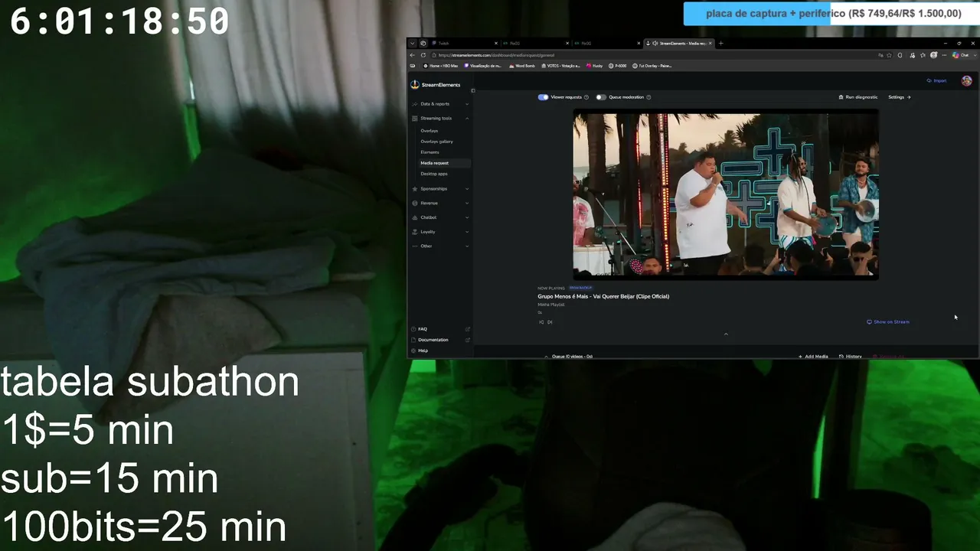The image size is (980, 551).
Task: Skip to next media track
Action: 550,322
